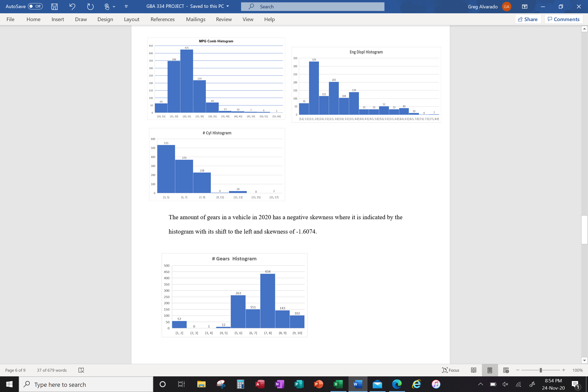
Task: Toggle the AutoSave switch
Action: click(35, 6)
